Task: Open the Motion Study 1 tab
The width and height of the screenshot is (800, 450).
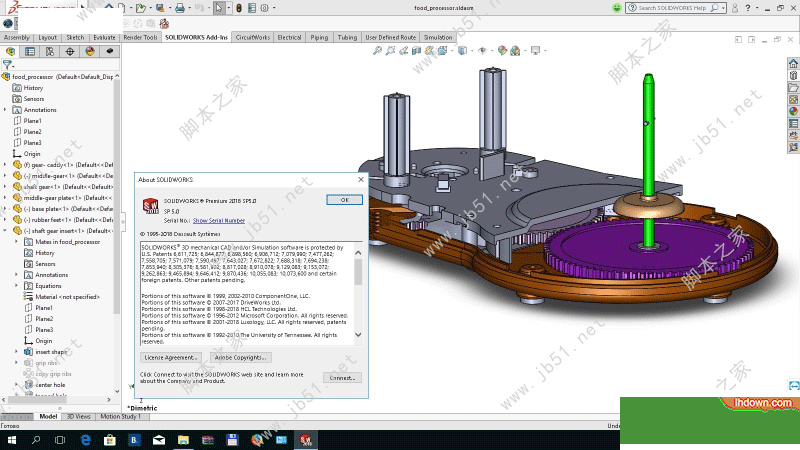Action: pyautogui.click(x=120, y=416)
